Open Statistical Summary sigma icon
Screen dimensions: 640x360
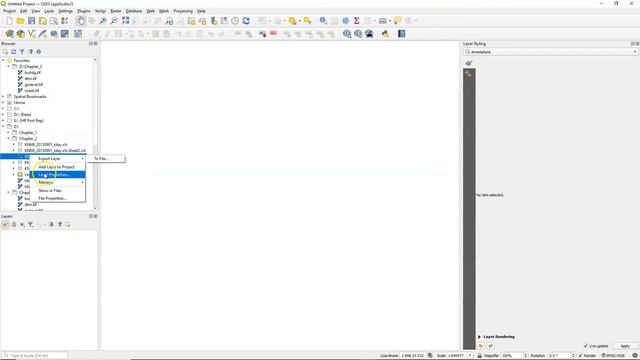356,21
